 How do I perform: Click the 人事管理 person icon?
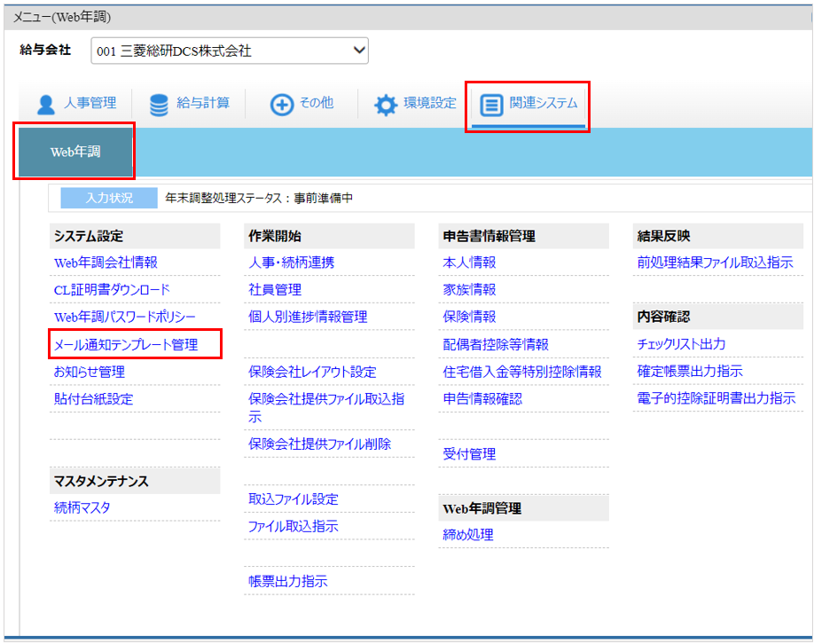46,105
